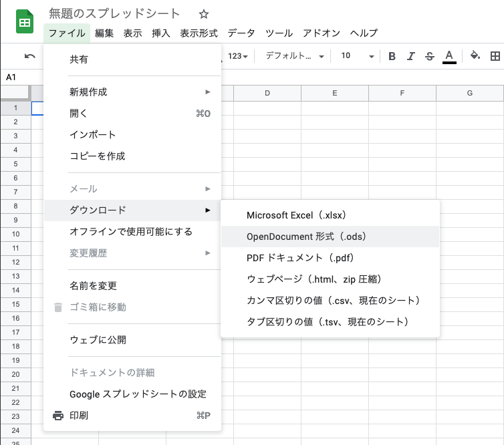Select column D header
The width and height of the screenshot is (504, 445).
coord(267,93)
